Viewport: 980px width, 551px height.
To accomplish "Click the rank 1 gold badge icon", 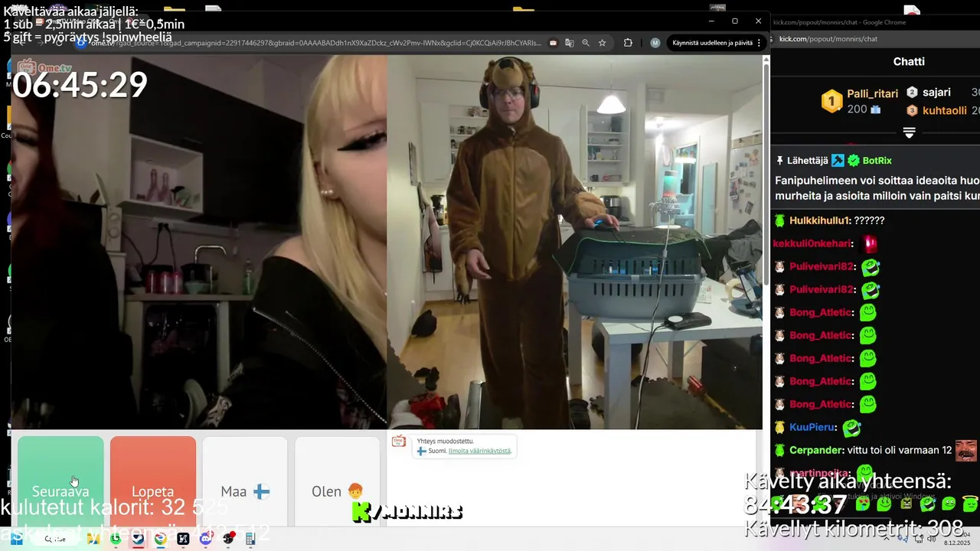I will pyautogui.click(x=831, y=101).
